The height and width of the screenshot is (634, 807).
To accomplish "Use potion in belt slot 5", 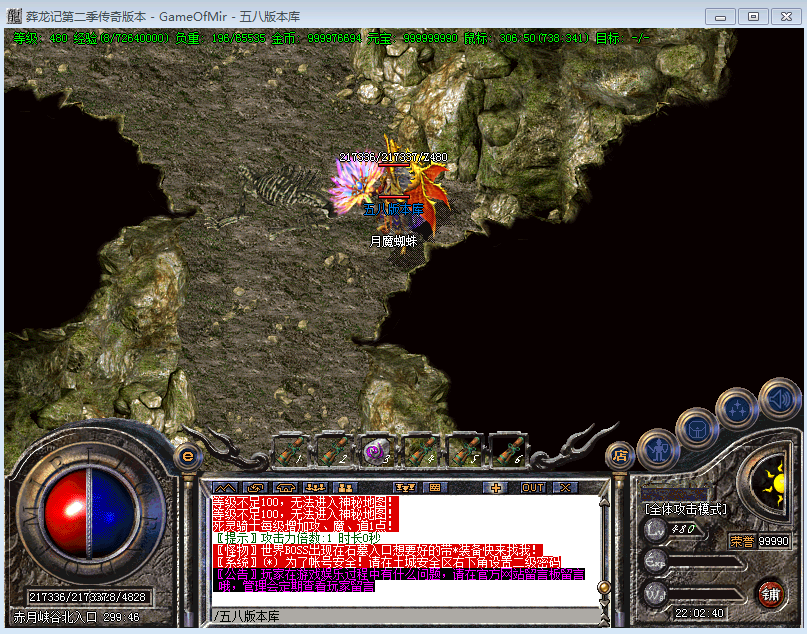I will pyautogui.click(x=464, y=451).
